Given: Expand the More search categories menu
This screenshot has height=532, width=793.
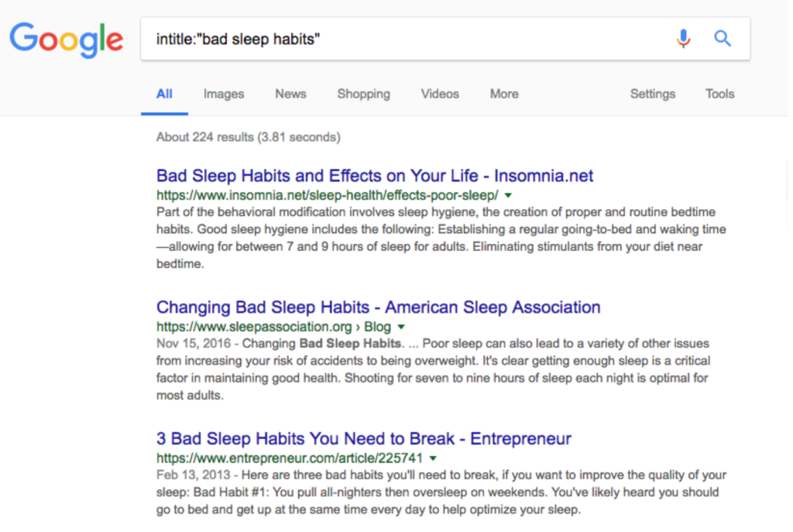Looking at the screenshot, I should point(504,94).
